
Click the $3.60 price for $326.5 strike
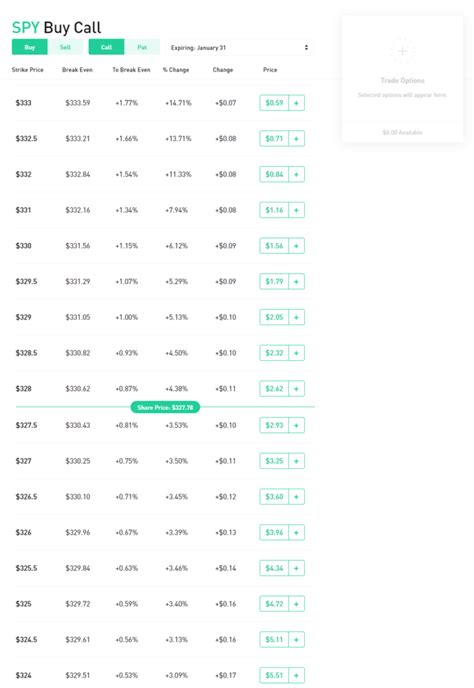(274, 497)
